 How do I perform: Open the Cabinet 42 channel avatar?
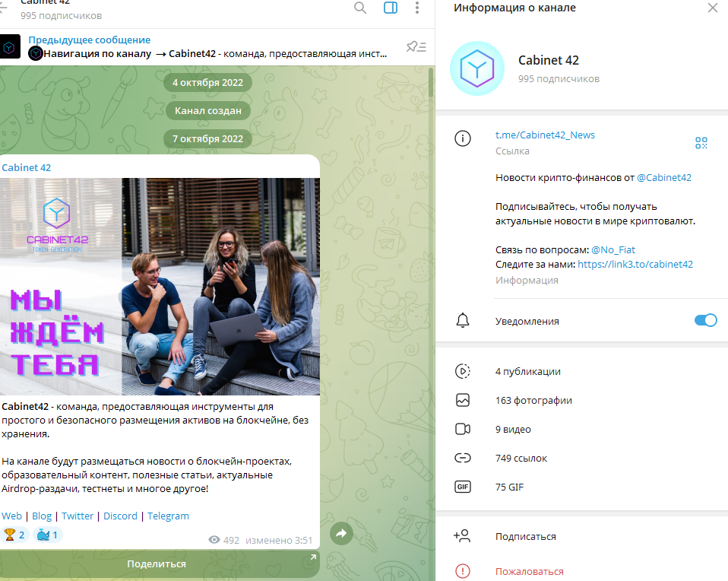point(476,68)
